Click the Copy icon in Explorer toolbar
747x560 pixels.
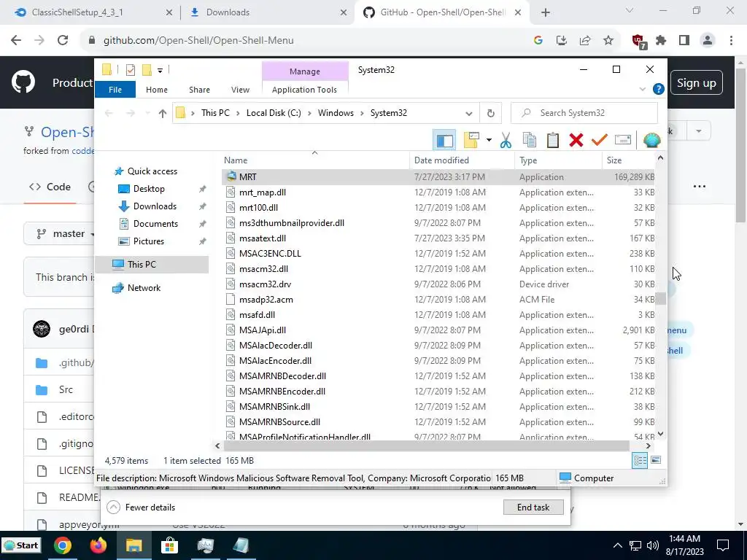(530, 140)
